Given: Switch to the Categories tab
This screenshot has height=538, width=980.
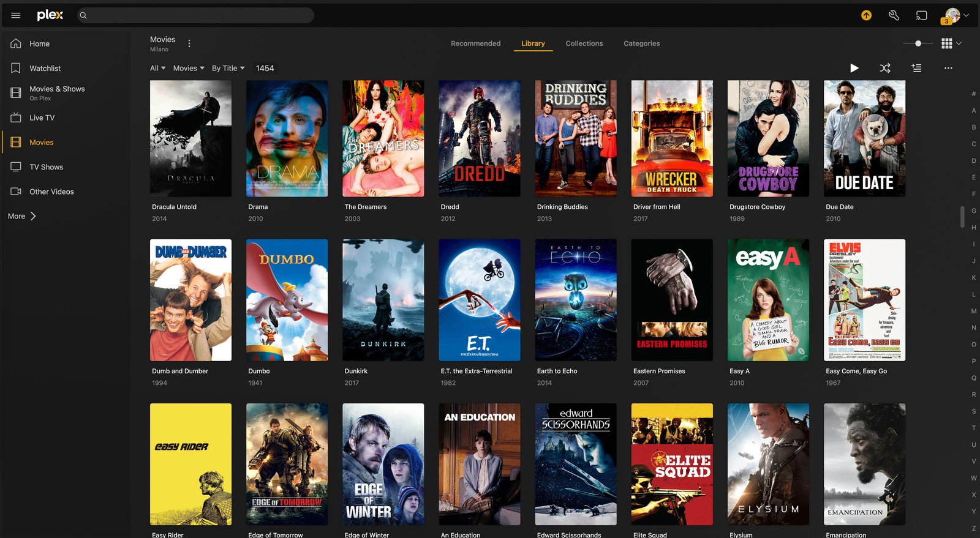Looking at the screenshot, I should [642, 43].
